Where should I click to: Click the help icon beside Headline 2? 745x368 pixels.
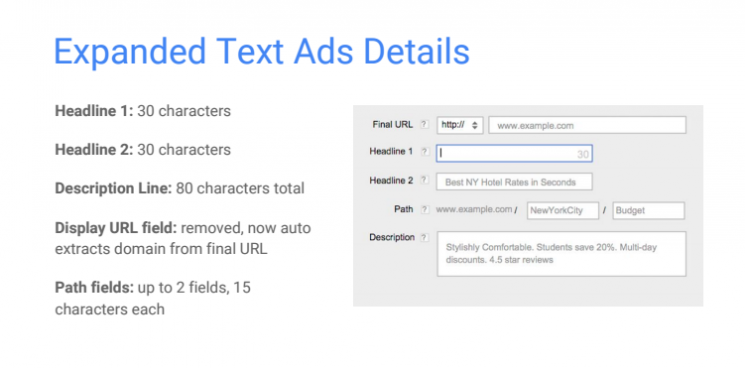(x=424, y=180)
